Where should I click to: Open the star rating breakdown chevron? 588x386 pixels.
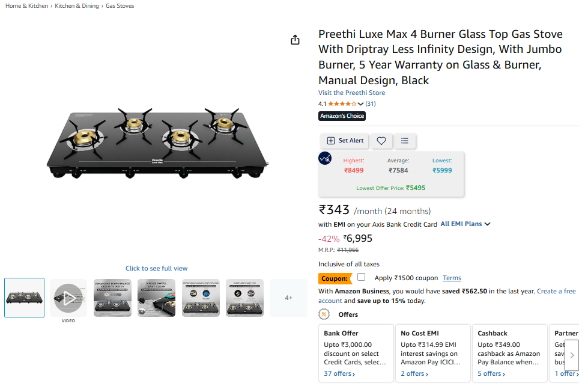tap(360, 104)
